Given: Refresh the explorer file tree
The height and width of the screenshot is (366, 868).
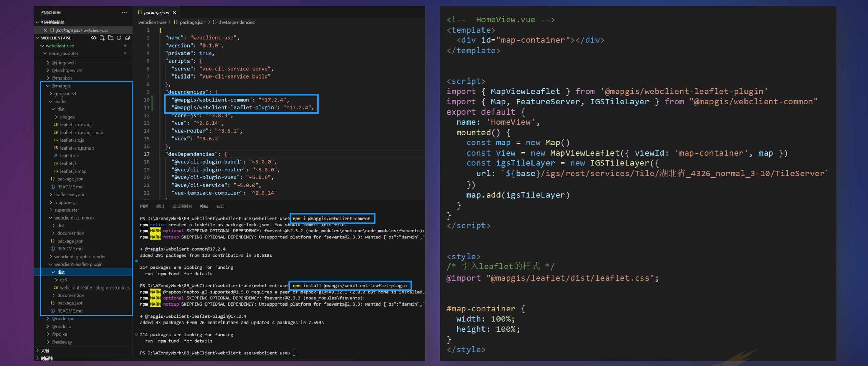Looking at the screenshot, I should [119, 38].
